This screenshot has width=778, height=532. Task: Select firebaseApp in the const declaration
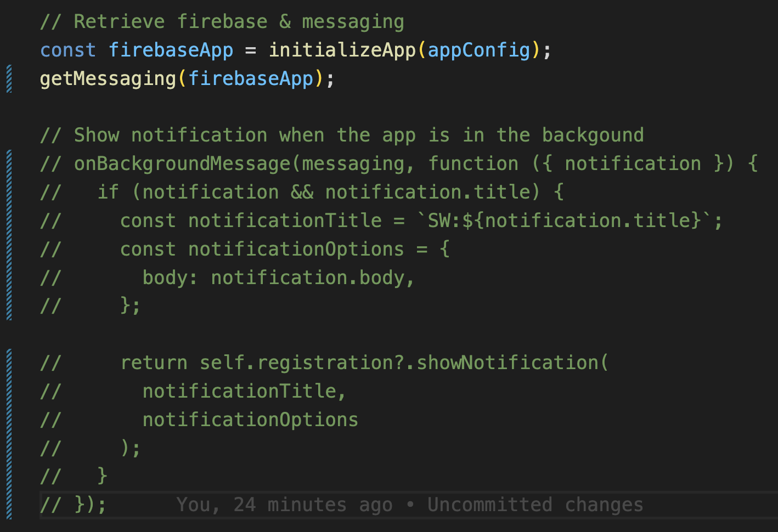[x=171, y=50]
